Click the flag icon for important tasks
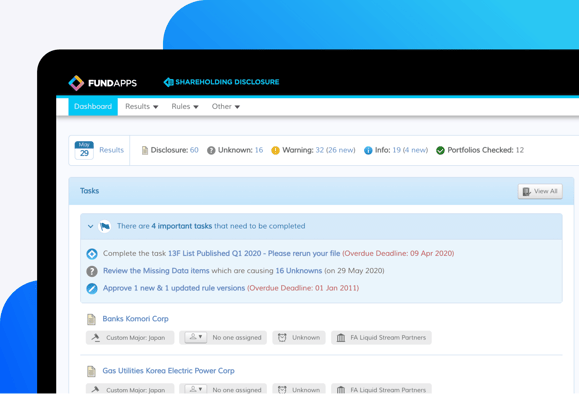This screenshot has width=579, height=394. [105, 226]
